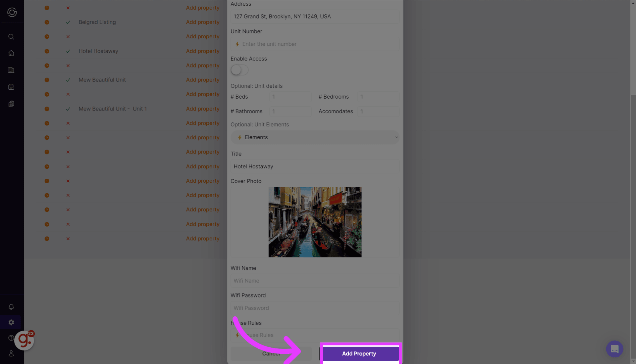Open the chat bubble bottom right
636x364 pixels.
(x=615, y=349)
